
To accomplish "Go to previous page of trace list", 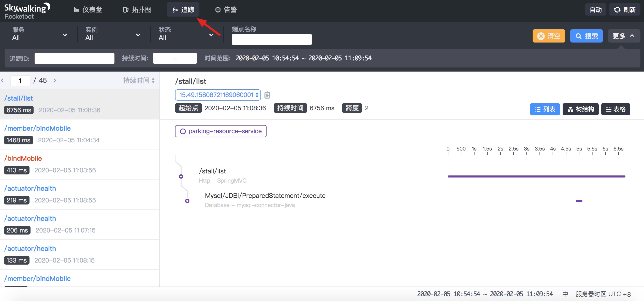I will pyautogui.click(x=3, y=80).
